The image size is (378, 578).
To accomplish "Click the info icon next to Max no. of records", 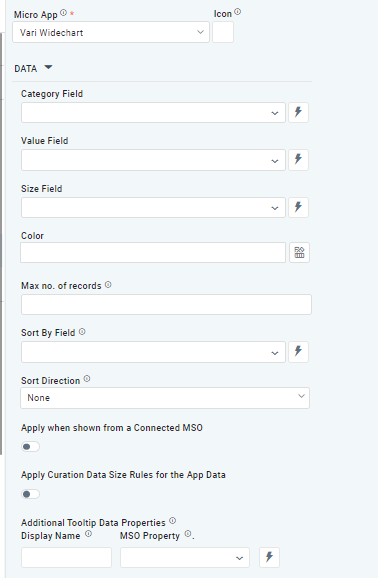I will click(x=108, y=285).
